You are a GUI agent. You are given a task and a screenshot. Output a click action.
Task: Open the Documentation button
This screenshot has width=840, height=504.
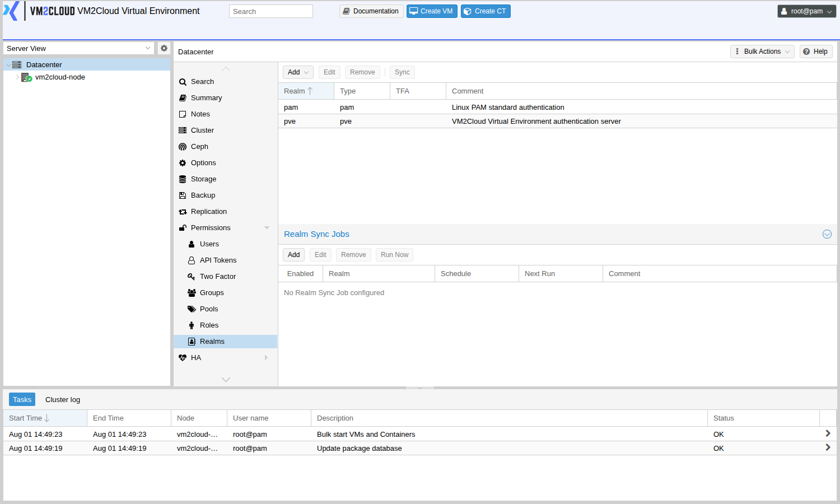[371, 11]
